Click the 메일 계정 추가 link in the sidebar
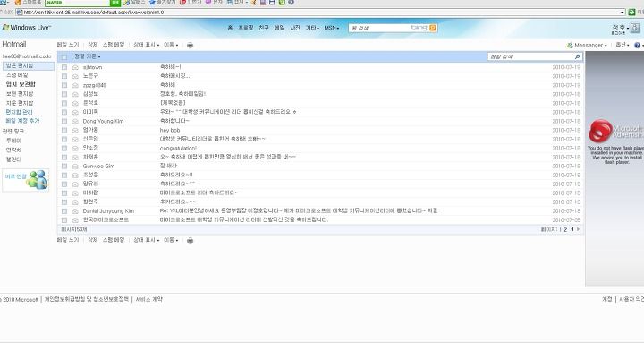 click(x=22, y=121)
